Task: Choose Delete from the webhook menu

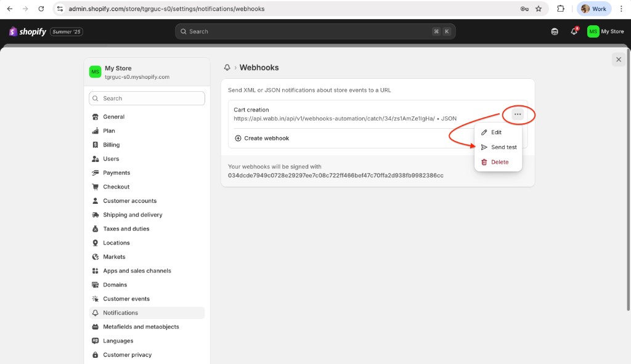Action: tap(498, 162)
